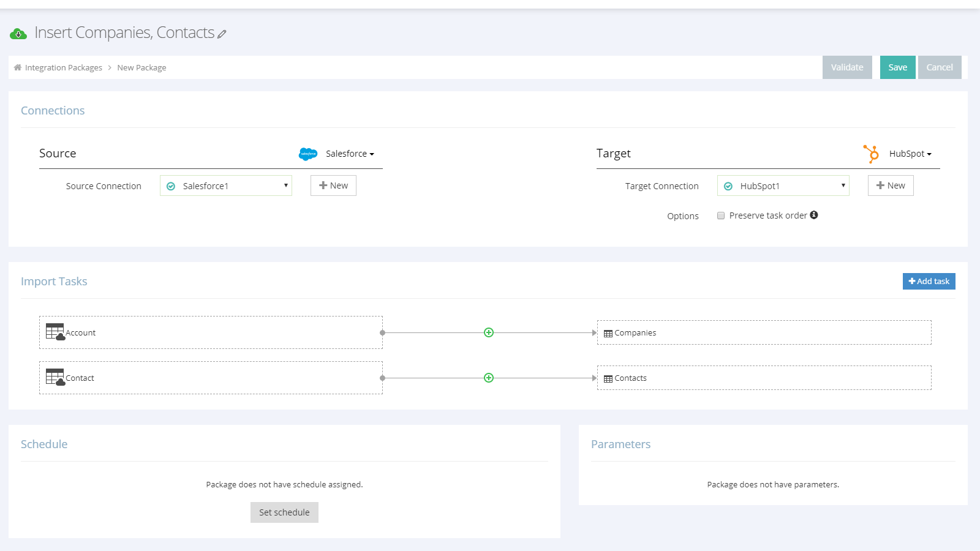
Task: Open the Source Connection dropdown showing Salesforce1
Action: 225,186
